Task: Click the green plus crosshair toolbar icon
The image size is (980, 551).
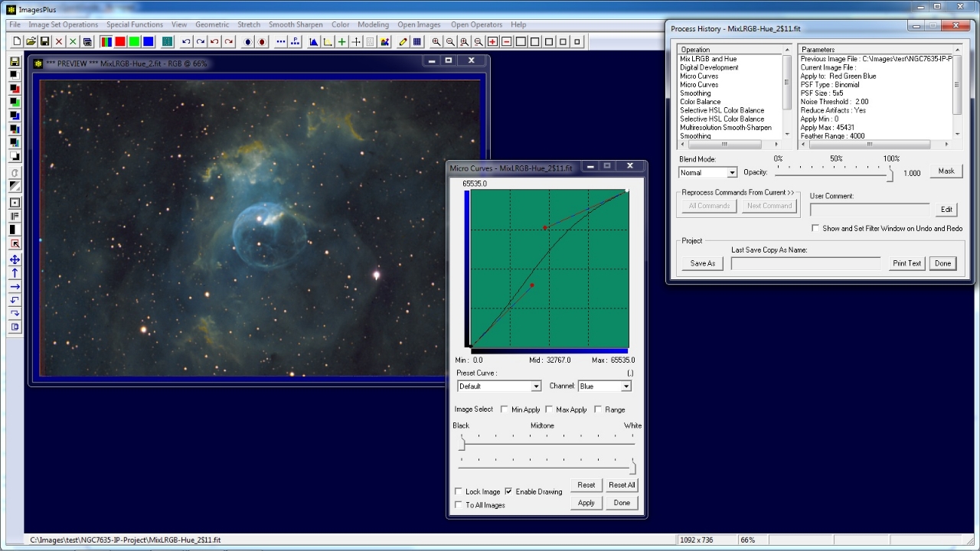Action: point(341,41)
